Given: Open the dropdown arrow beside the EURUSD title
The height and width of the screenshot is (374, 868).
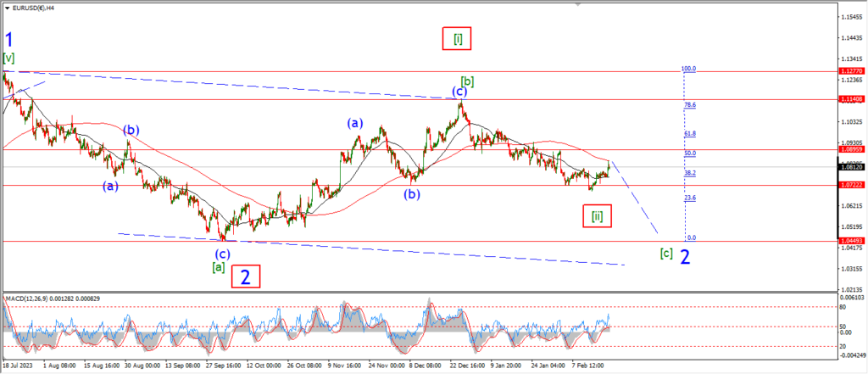Looking at the screenshot, I should pos(6,6).
